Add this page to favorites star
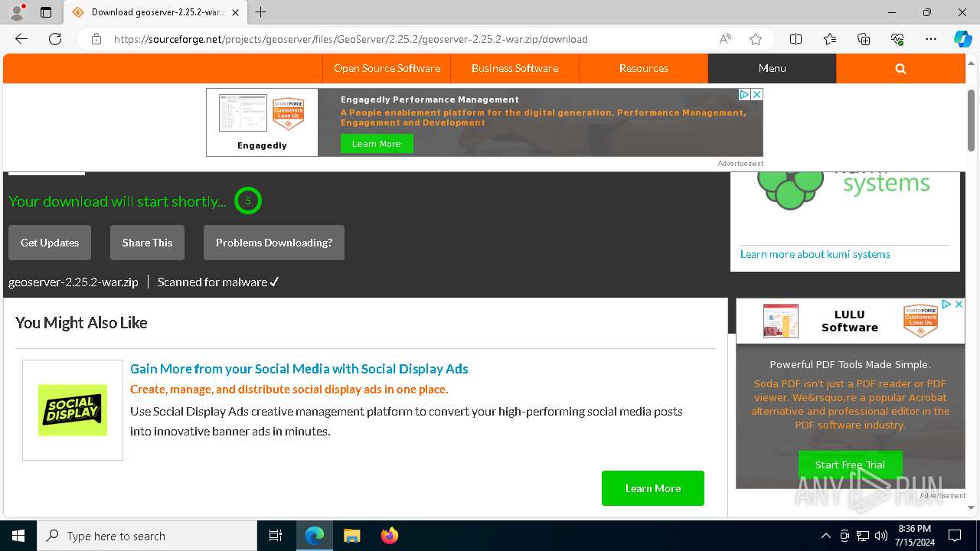The height and width of the screenshot is (551, 980). [756, 39]
